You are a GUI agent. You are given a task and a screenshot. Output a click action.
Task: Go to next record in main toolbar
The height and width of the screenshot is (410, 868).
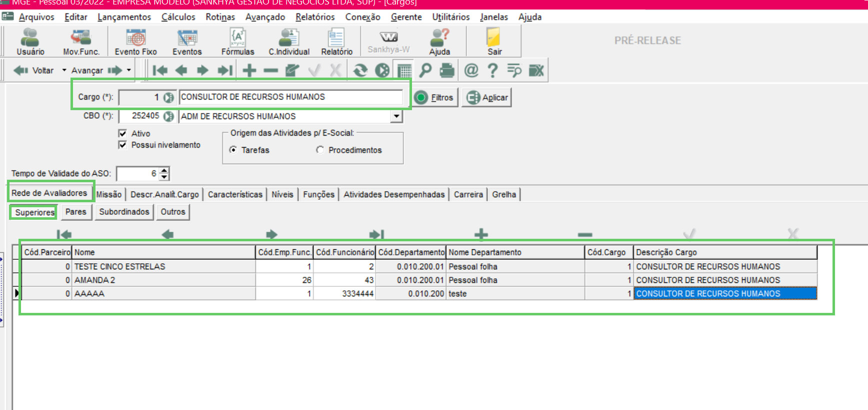pos(202,71)
